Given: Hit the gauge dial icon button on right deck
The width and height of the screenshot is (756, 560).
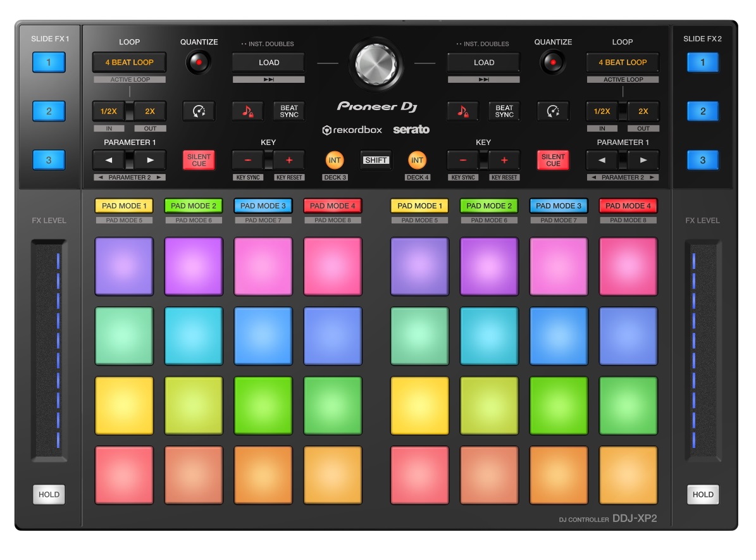Looking at the screenshot, I should pyautogui.click(x=553, y=111).
